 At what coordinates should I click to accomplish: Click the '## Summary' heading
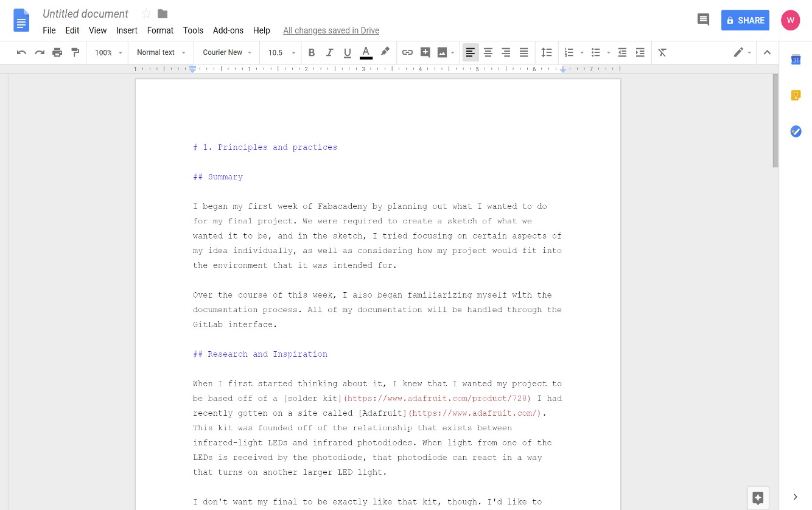[218, 177]
